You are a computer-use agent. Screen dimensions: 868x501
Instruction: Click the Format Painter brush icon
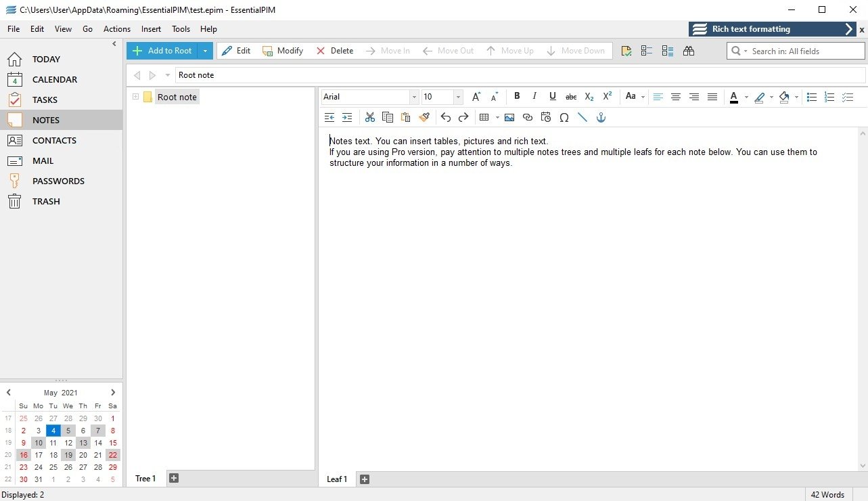[424, 117]
